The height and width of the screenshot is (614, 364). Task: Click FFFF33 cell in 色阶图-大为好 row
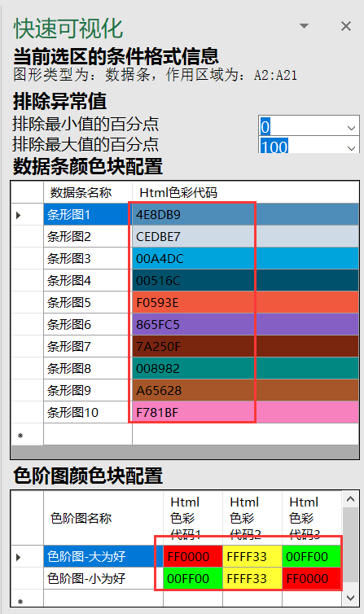coord(252,556)
